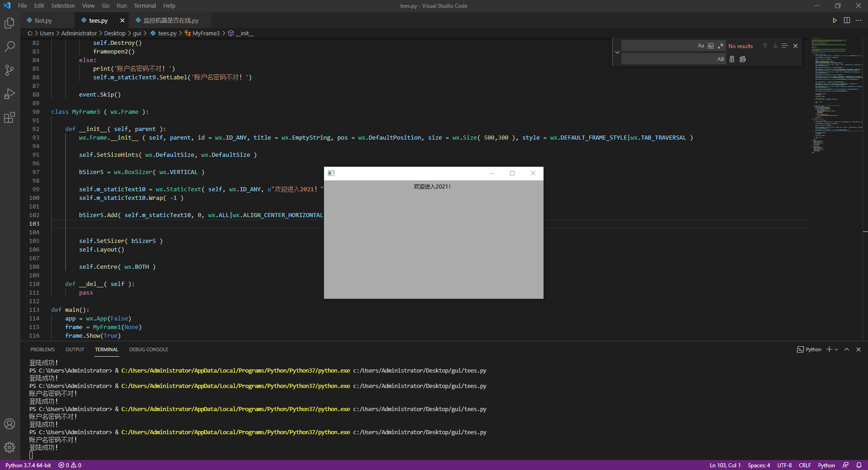Viewport: 868px width, 470px height.
Task: Show errors and warnings count in status bar
Action: pos(70,465)
